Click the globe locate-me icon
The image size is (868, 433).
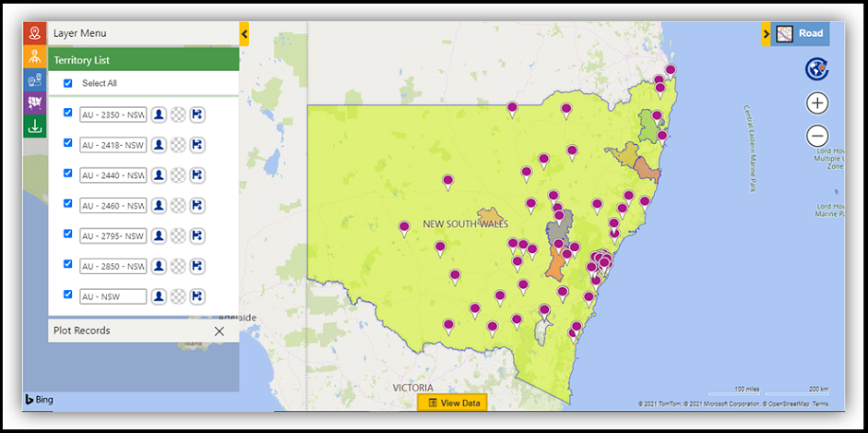coord(815,68)
